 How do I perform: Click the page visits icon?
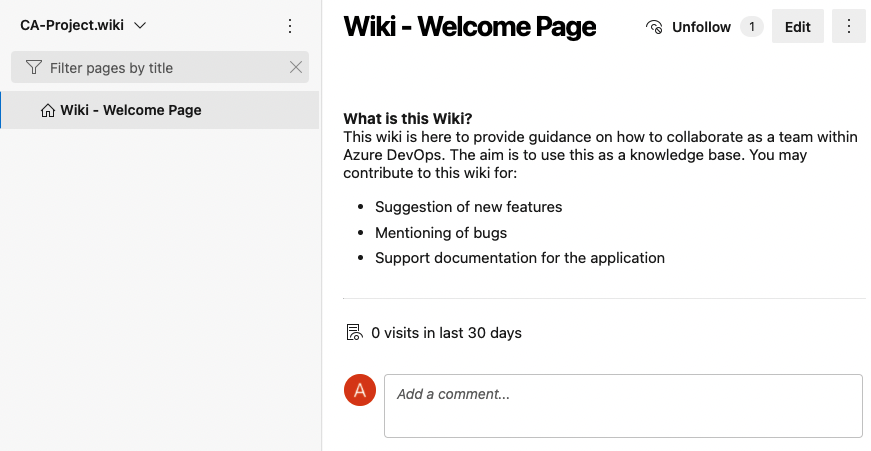tap(353, 332)
